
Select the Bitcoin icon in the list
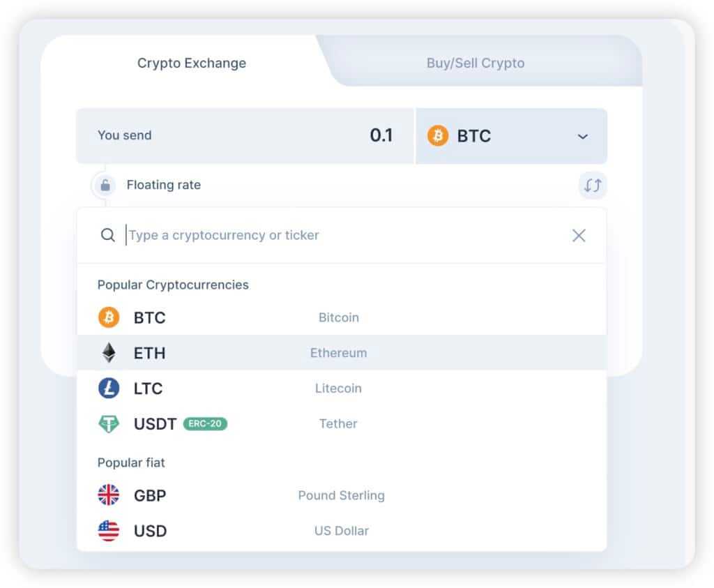tap(108, 317)
